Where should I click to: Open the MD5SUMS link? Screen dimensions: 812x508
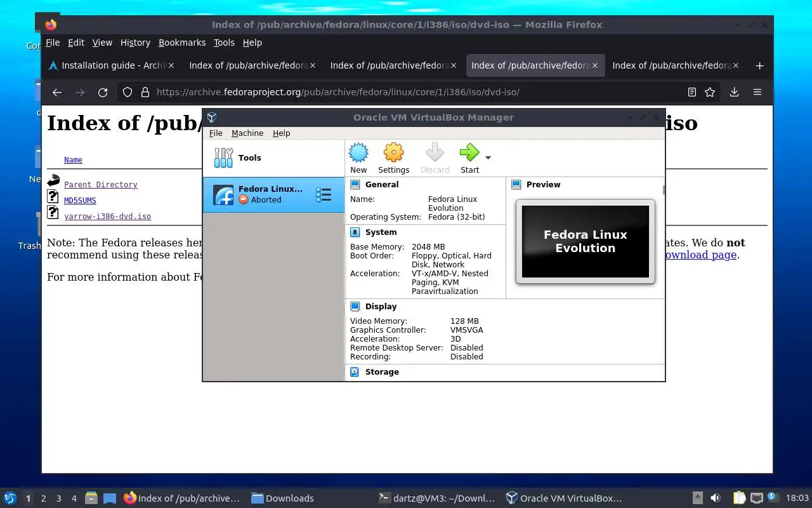click(x=80, y=201)
